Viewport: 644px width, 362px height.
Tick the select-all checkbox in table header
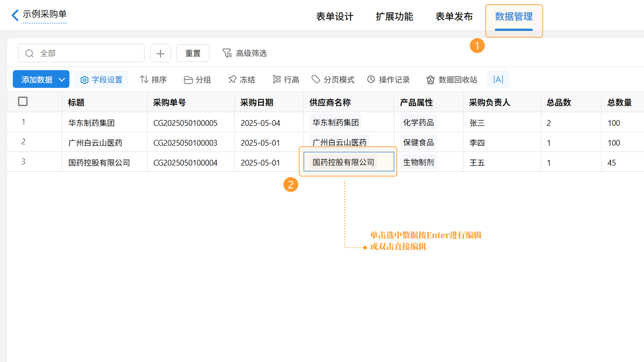click(x=23, y=102)
